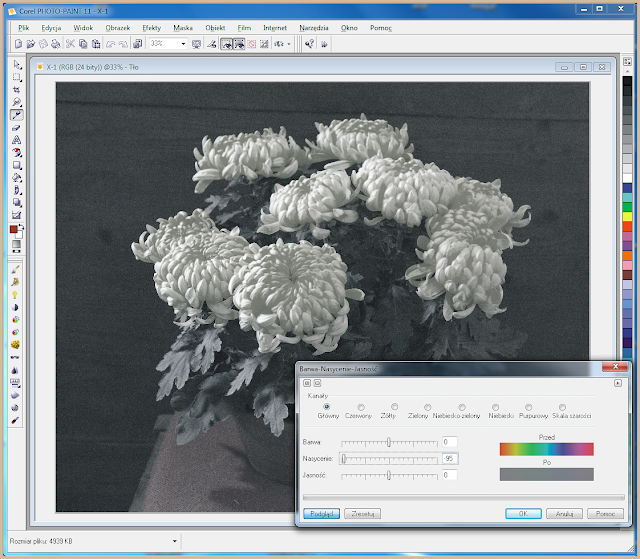
Task: Click OK in the Barwa-Nasycenie-Jasność dialog
Action: (523, 514)
